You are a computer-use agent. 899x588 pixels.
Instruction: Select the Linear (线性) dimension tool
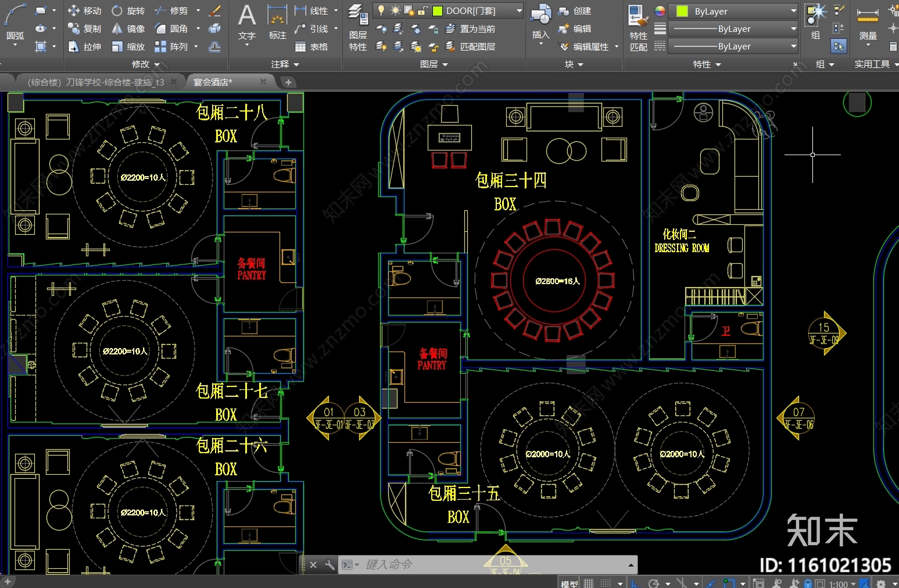pos(311,10)
